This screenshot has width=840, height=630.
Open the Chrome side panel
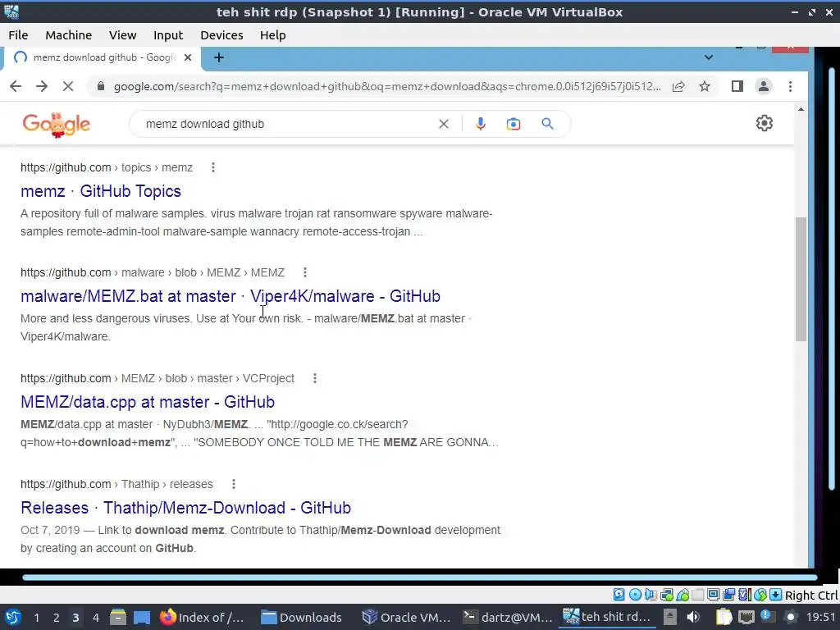point(737,86)
